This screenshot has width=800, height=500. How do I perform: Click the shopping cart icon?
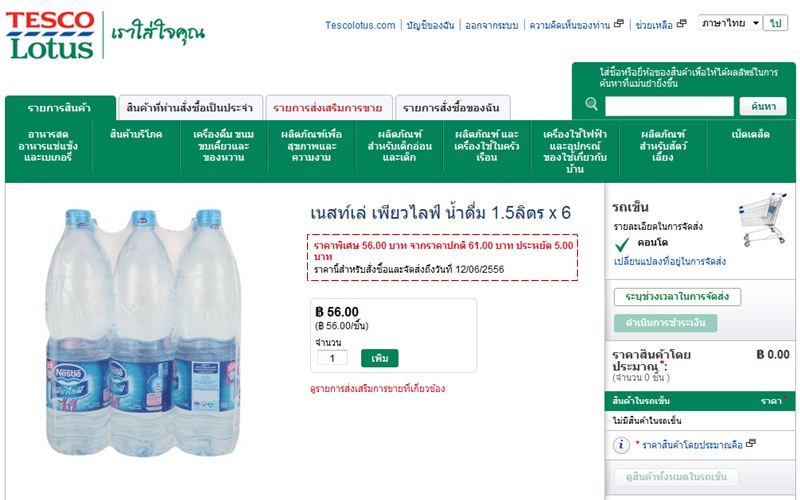point(763,219)
